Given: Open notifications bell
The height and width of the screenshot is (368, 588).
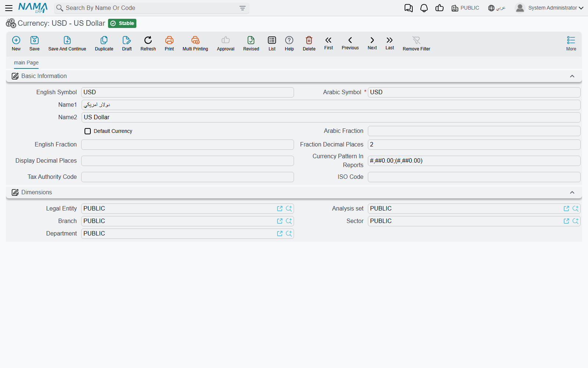Looking at the screenshot, I should click(424, 8).
